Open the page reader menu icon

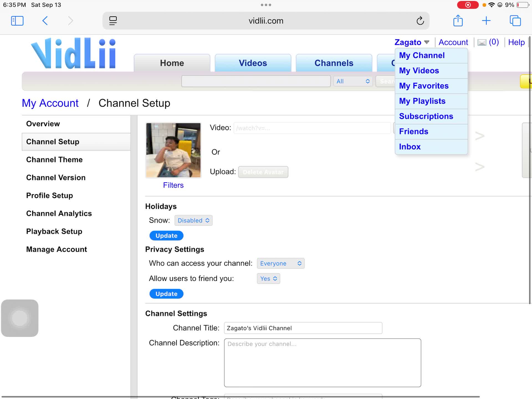click(x=113, y=21)
